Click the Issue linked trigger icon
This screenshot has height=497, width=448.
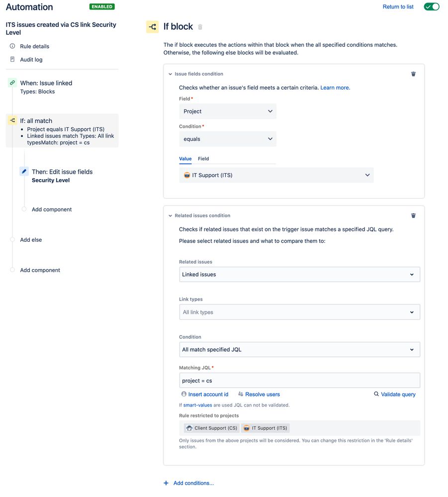pos(12,83)
